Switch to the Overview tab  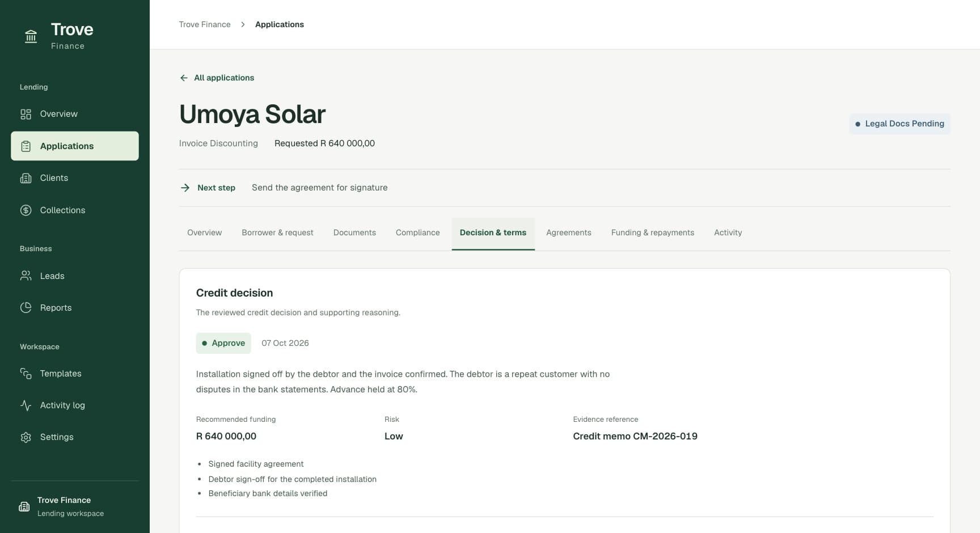(204, 233)
